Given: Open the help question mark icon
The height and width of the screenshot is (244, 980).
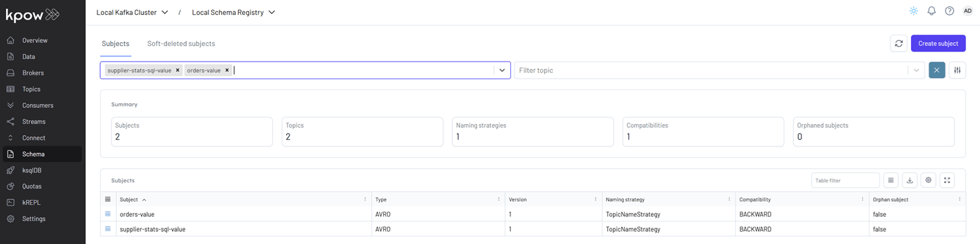Looking at the screenshot, I should (x=950, y=11).
